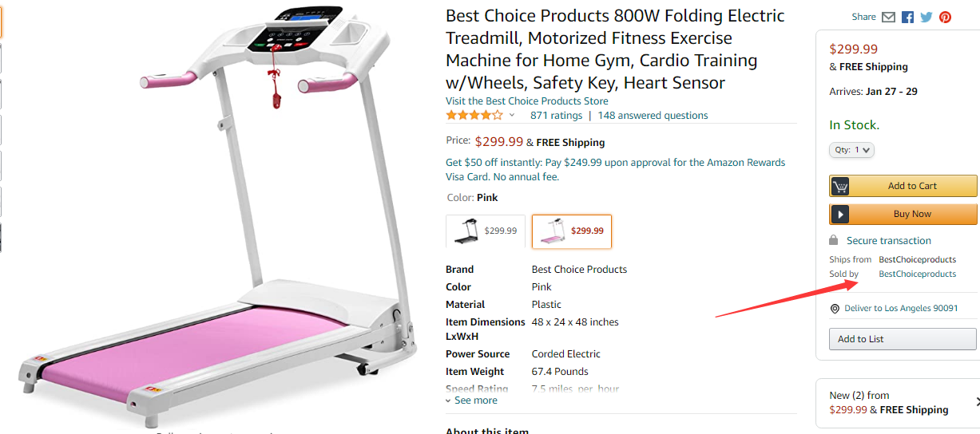The height and width of the screenshot is (434, 980).
Task: Share the product on Facebook
Action: click(x=908, y=17)
